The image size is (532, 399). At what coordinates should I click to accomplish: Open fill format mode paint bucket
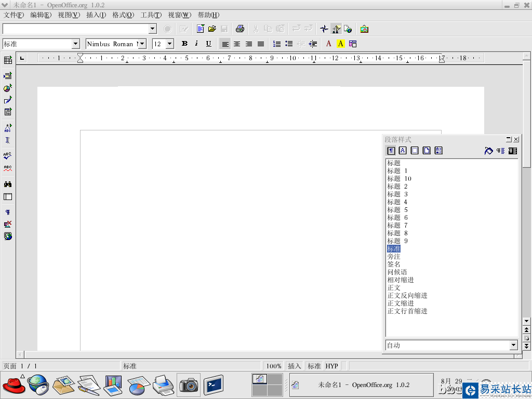(488, 151)
